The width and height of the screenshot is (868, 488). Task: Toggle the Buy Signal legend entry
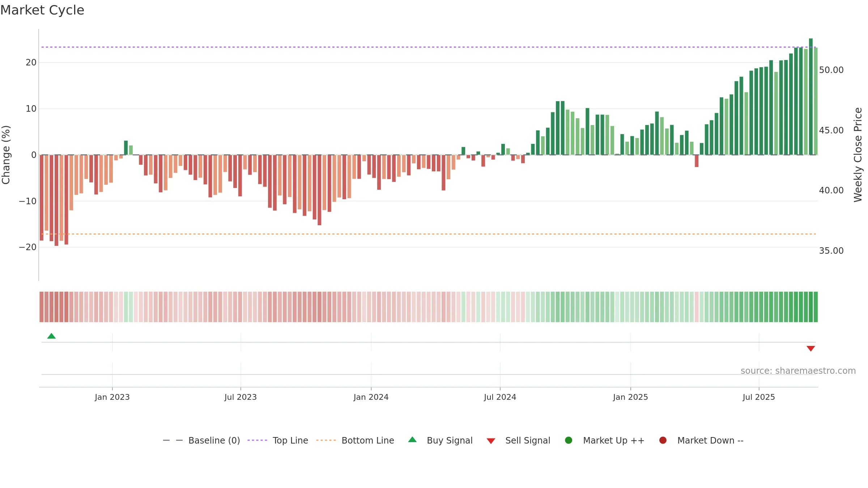[440, 440]
